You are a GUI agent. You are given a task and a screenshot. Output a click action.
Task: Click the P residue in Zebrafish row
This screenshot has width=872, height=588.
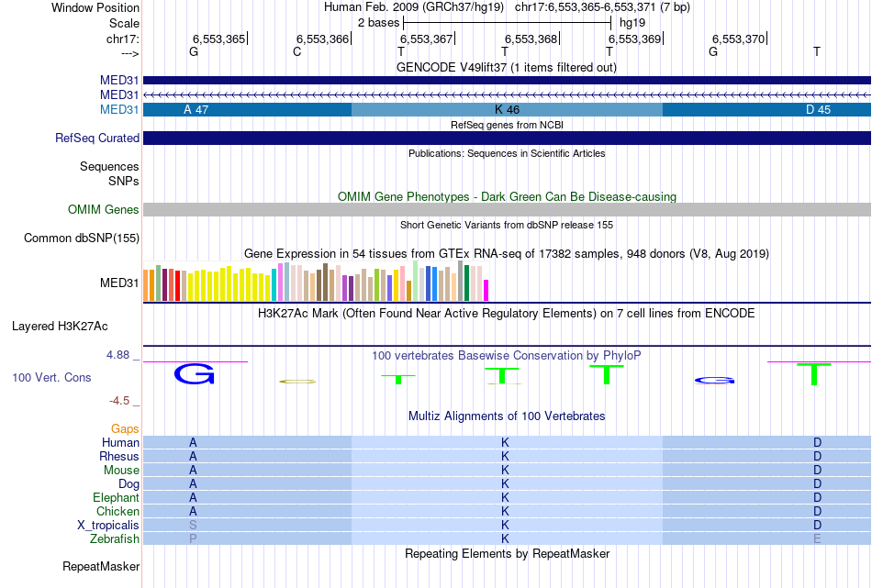193,539
